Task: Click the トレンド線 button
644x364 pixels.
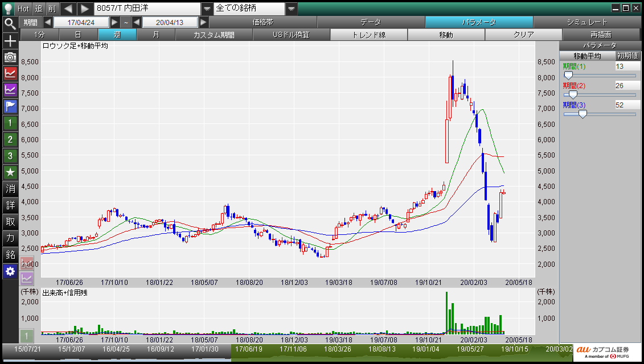Action: 368,35
